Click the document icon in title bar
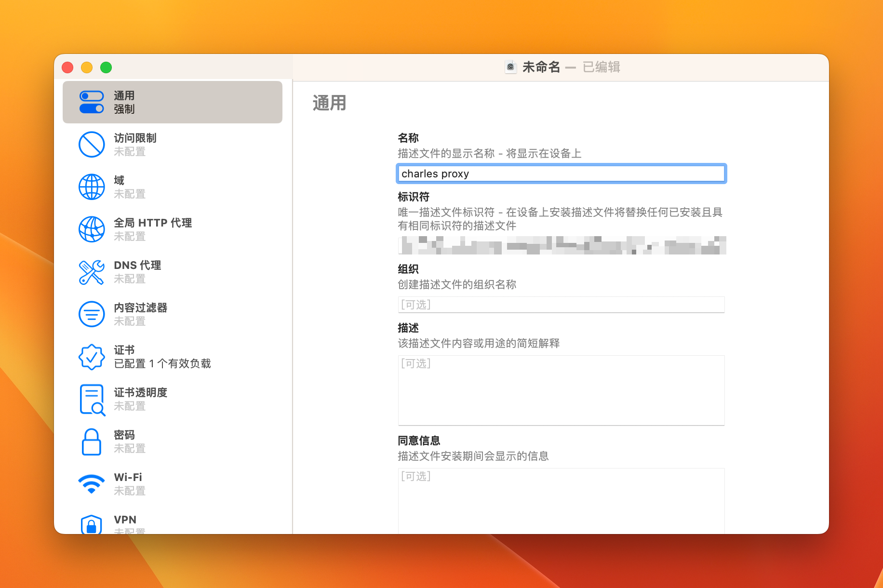 pos(510,67)
